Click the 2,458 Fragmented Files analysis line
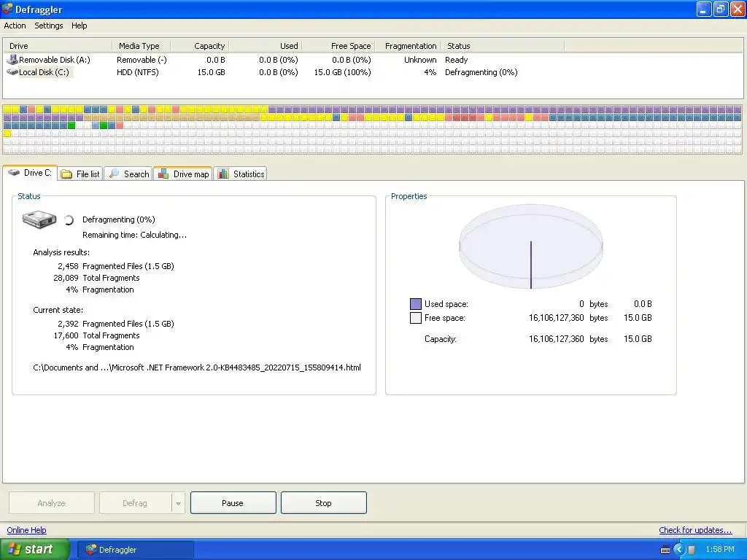 [116, 266]
